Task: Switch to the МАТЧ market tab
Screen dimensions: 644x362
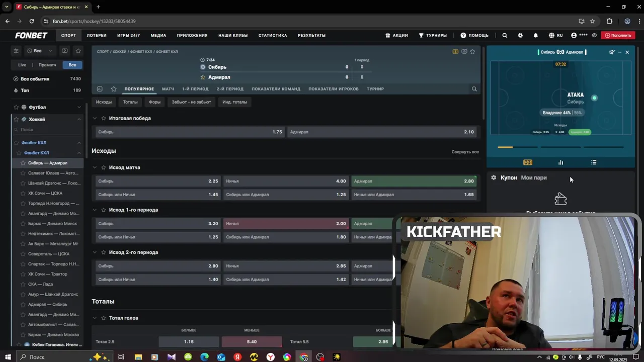Action: (x=168, y=89)
